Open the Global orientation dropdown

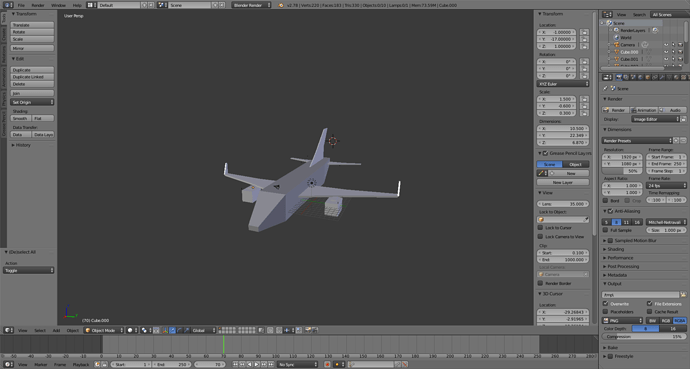203,330
